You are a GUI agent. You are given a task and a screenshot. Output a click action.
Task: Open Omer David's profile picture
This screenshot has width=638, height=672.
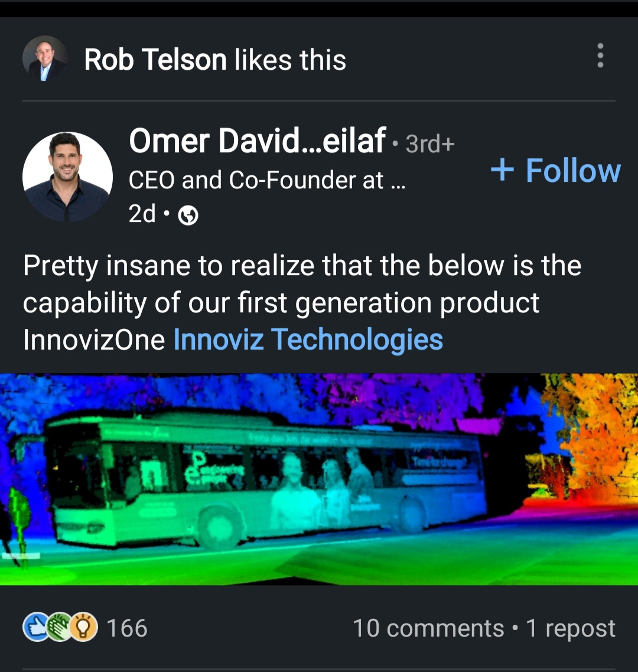point(67,177)
